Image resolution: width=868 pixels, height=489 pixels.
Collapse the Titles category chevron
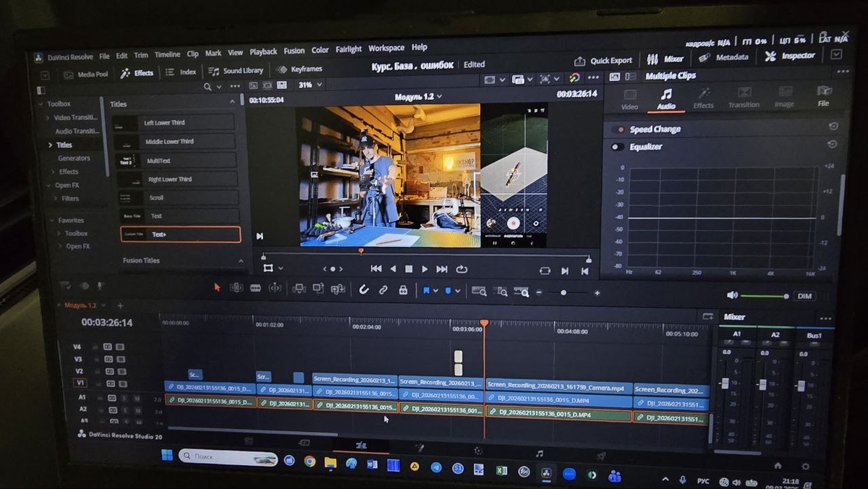232,102
